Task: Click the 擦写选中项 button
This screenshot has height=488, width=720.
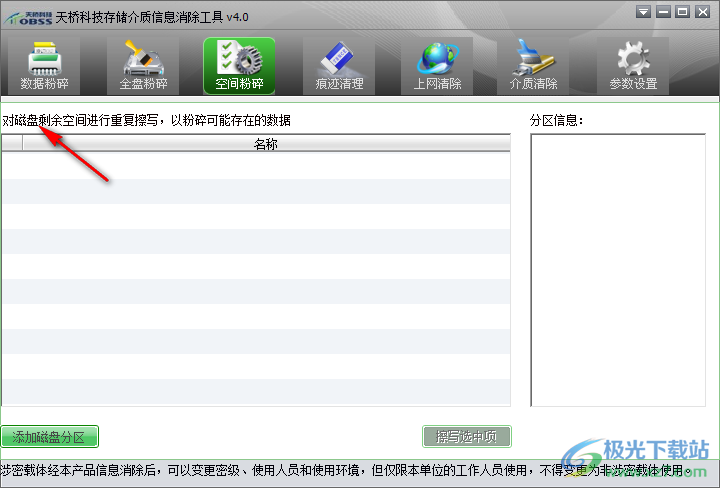Action: (467, 436)
